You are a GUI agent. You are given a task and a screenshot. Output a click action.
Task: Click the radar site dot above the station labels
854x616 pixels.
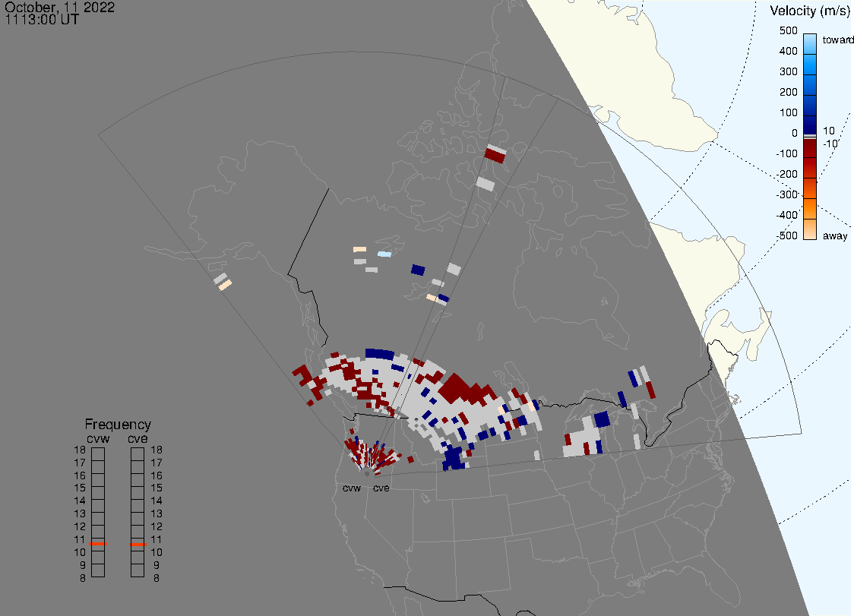(x=366, y=474)
